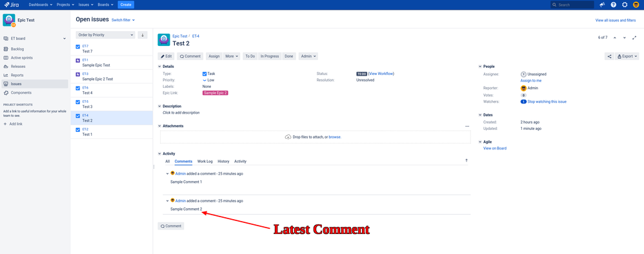Click the Add link plus icon
Viewport: 644px width, 254px height.
tap(5, 123)
